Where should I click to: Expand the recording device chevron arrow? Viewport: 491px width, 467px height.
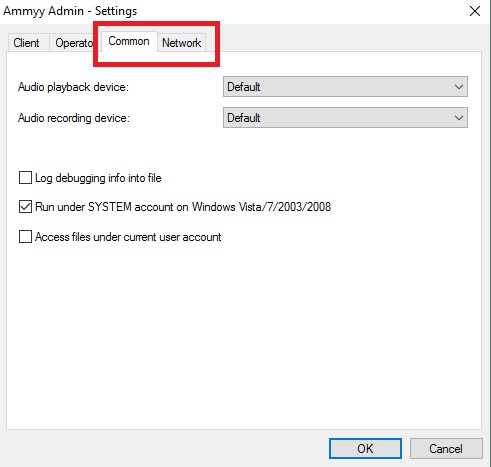459,118
